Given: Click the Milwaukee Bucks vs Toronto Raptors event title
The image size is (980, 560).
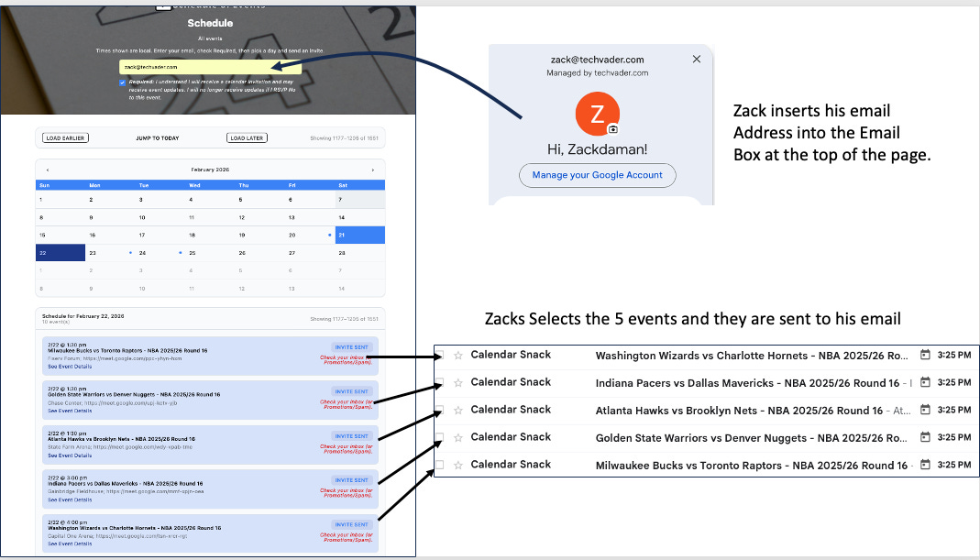Looking at the screenshot, I should click(x=127, y=351).
